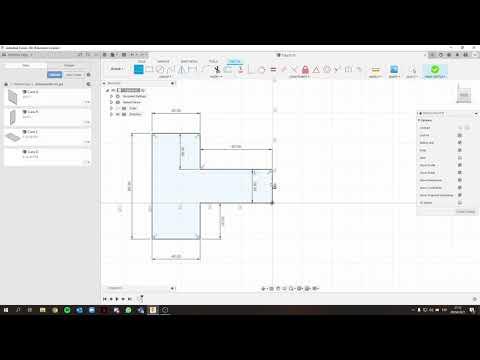Open the Select cursor tool
Screen dimensions: 480x360
[412, 70]
